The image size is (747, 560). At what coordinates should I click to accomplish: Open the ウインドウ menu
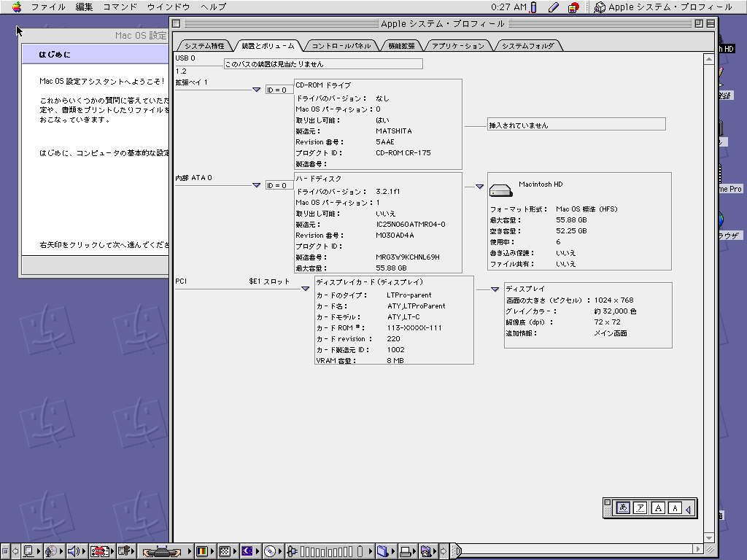pos(169,7)
